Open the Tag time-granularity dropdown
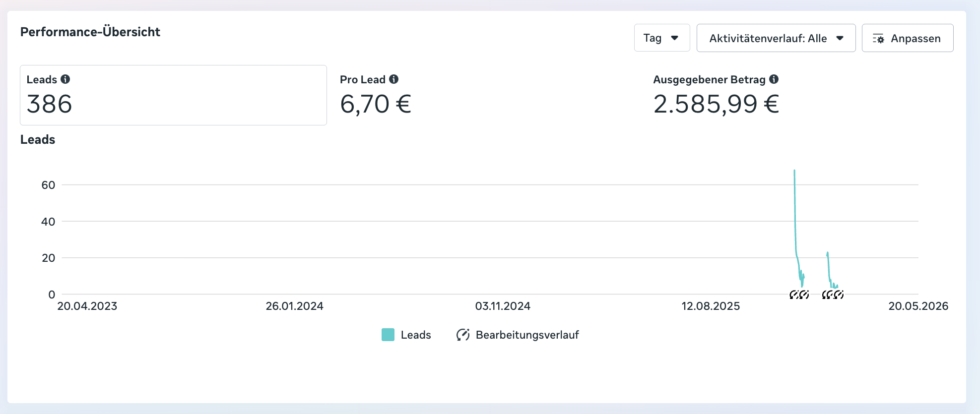Image resolution: width=980 pixels, height=414 pixels. tap(662, 38)
